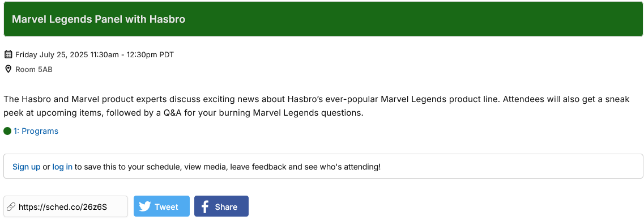Click the calendar icon beside the event date

[8, 54]
